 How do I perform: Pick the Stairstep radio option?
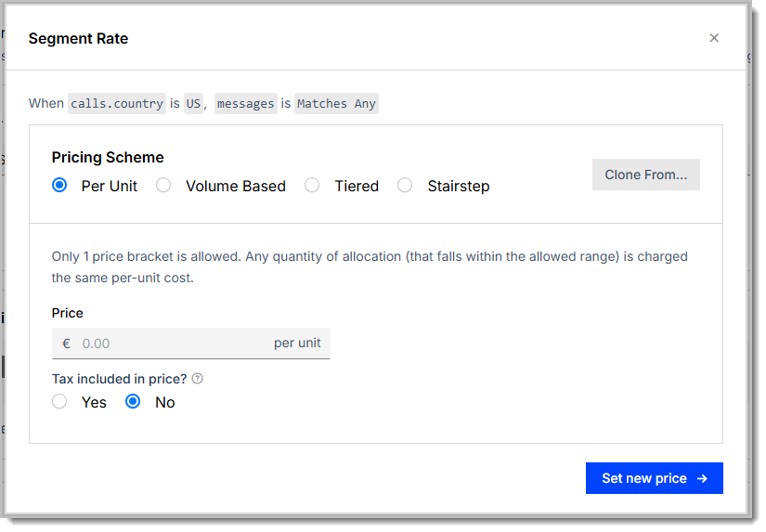point(405,185)
